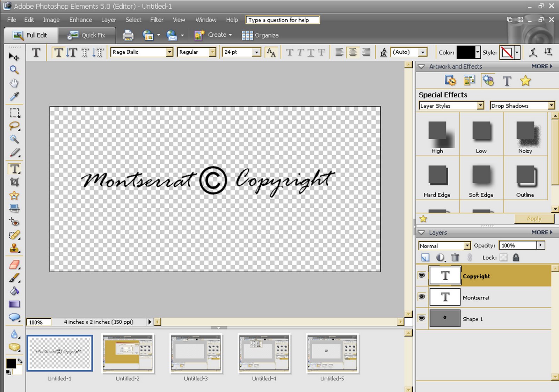Select the Untitled-3 thumbnail in Photo Bin
Screen dimensions: 559x392
[196, 353]
